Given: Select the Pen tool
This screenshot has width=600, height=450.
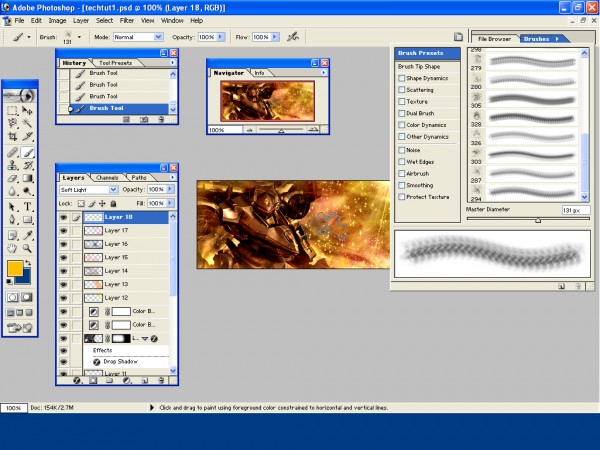Looking at the screenshot, I should (12, 220).
